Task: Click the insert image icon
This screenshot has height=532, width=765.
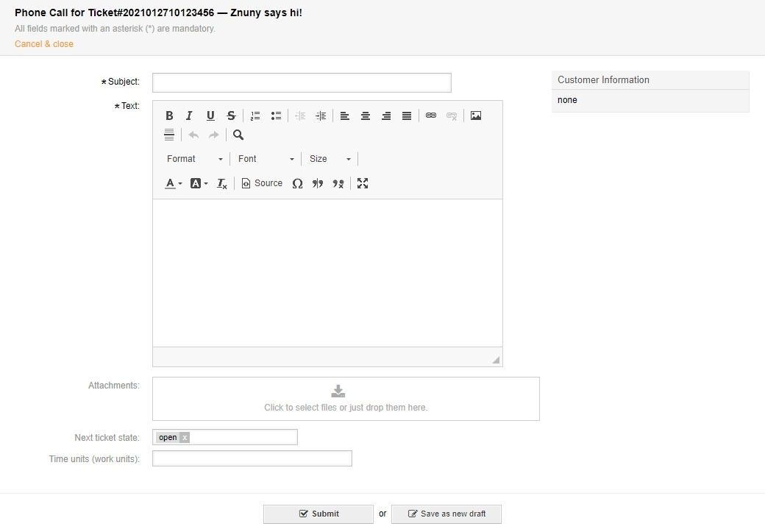Action: tap(476, 116)
